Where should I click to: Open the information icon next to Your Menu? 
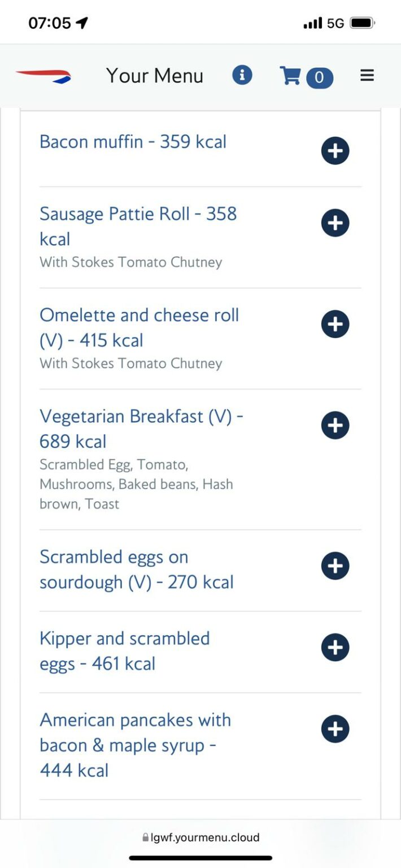[x=242, y=75]
